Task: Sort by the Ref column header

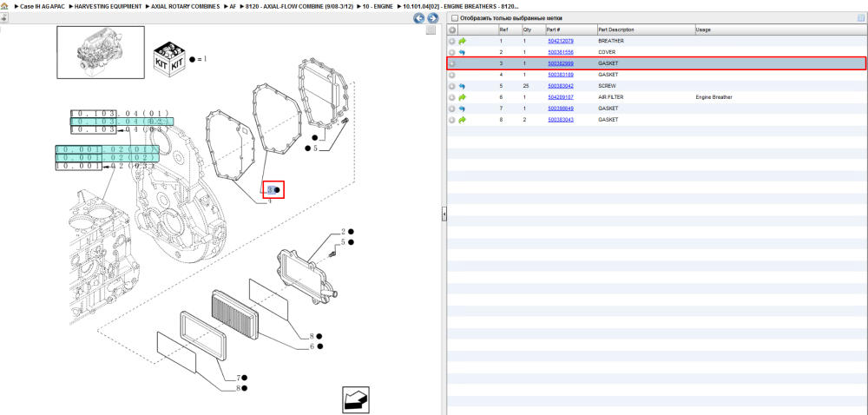Action: click(510, 30)
